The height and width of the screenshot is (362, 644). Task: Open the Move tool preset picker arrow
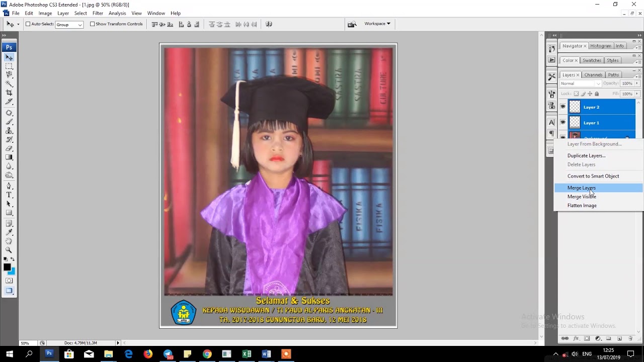[x=18, y=24]
